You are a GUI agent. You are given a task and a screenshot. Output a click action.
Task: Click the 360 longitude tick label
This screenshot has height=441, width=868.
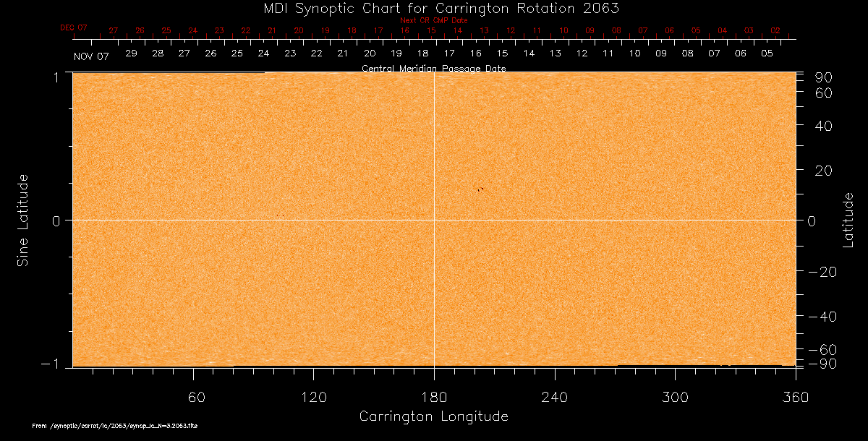(x=794, y=398)
